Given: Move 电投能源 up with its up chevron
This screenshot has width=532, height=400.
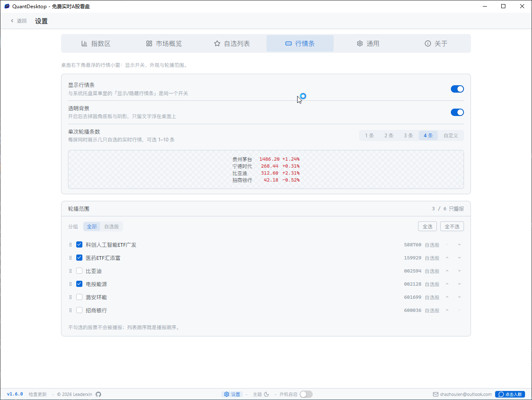Looking at the screenshot, I should pos(447,284).
